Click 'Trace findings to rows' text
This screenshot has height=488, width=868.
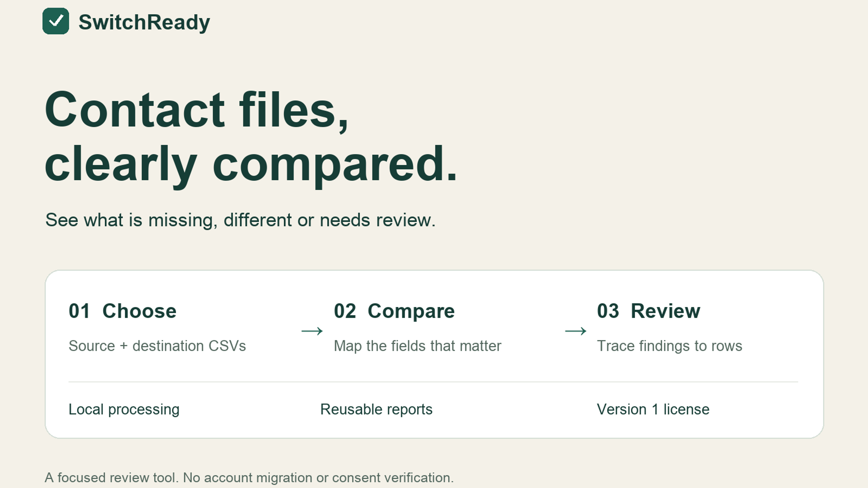[x=670, y=346]
